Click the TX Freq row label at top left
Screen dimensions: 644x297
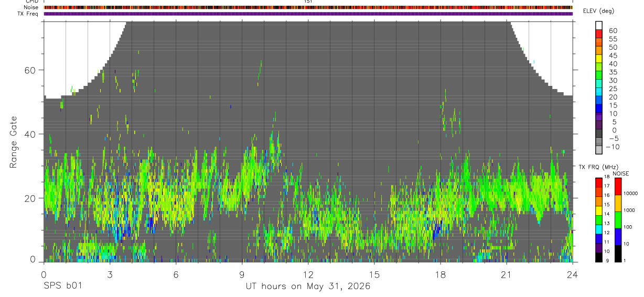28,14
